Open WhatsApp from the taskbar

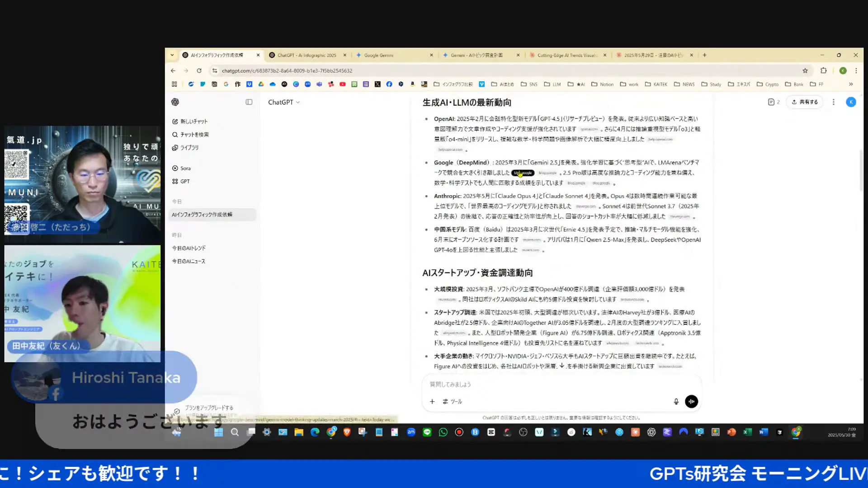pyautogui.click(x=443, y=432)
